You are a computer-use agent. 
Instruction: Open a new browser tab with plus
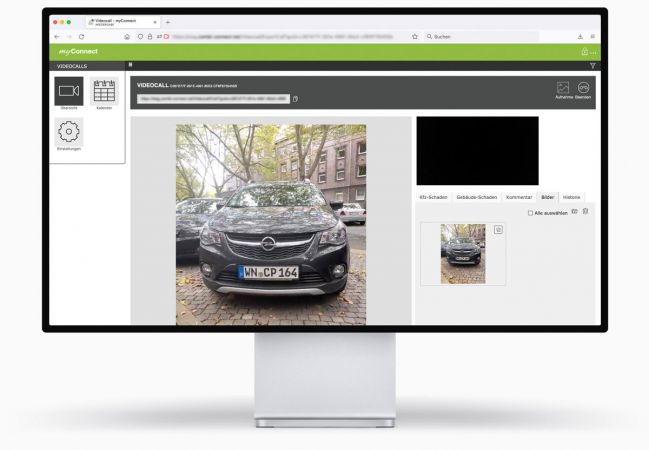168,22
